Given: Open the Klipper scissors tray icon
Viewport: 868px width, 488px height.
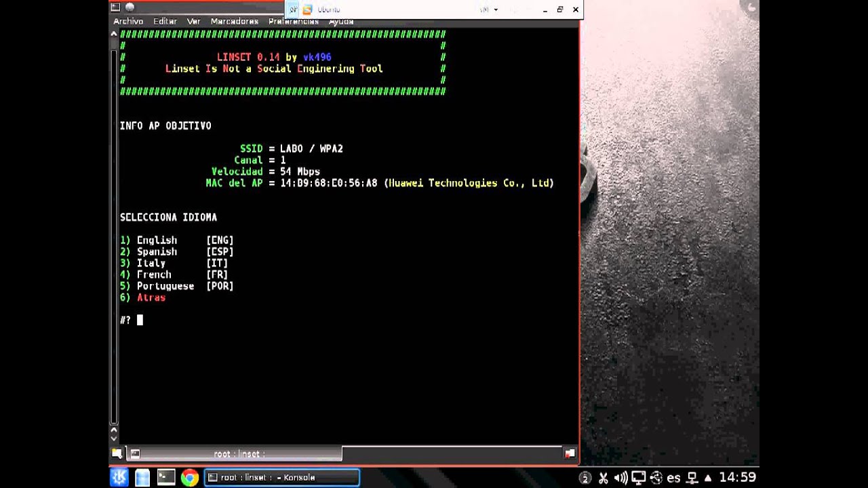Looking at the screenshot, I should [603, 478].
